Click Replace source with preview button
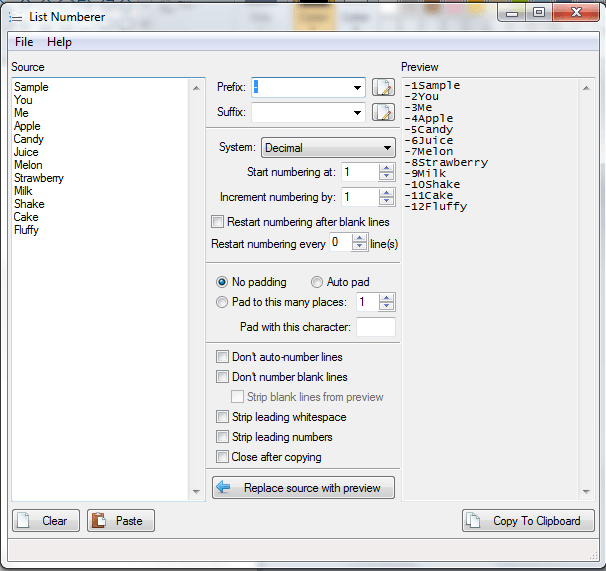 point(303,487)
